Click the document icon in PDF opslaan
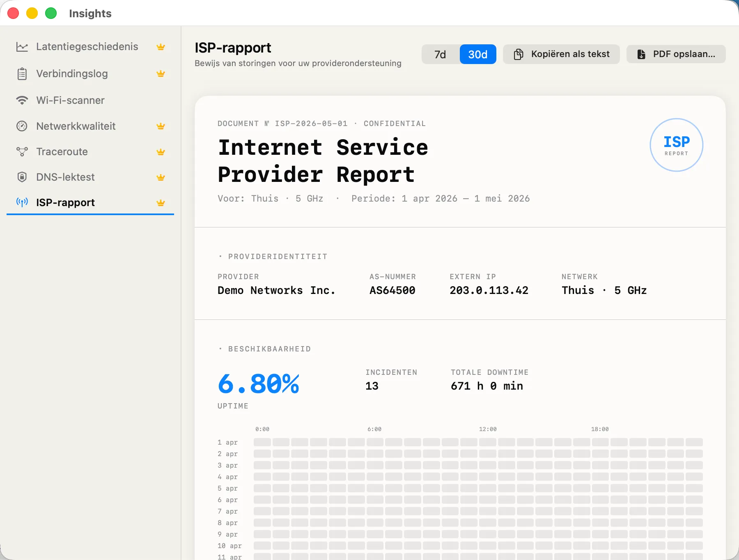Screen dimensions: 739x560 click(x=641, y=54)
